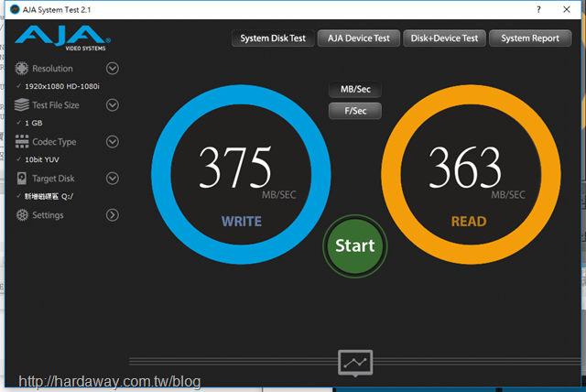Click the Codec Type label

(x=54, y=142)
